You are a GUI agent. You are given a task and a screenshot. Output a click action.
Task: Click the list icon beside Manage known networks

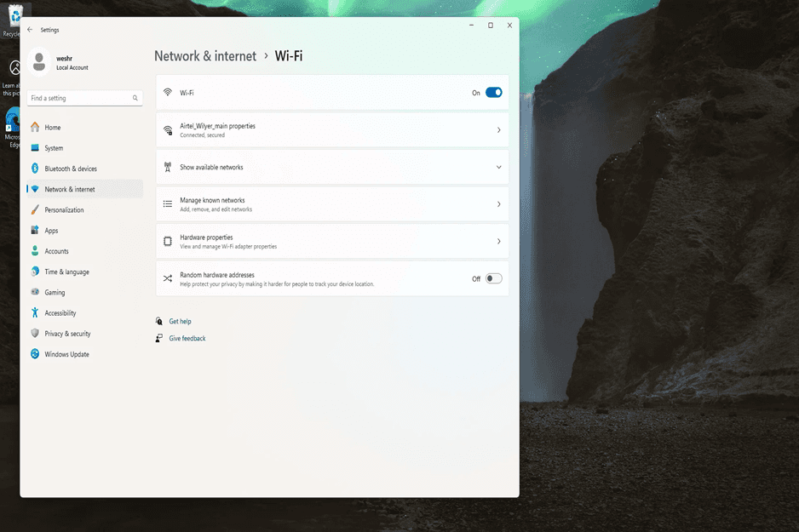[168, 204]
